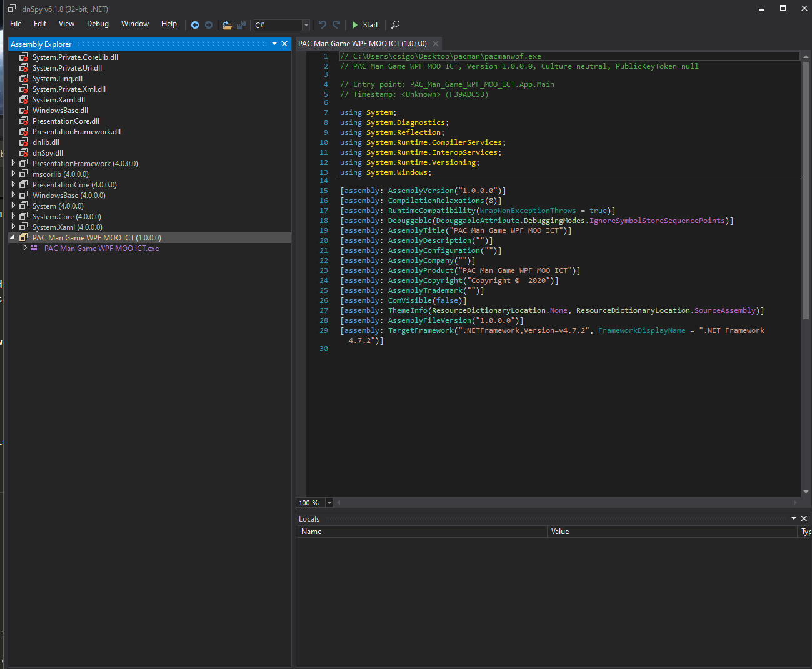
Task: Start debugging with the Start button
Action: pyautogui.click(x=365, y=25)
